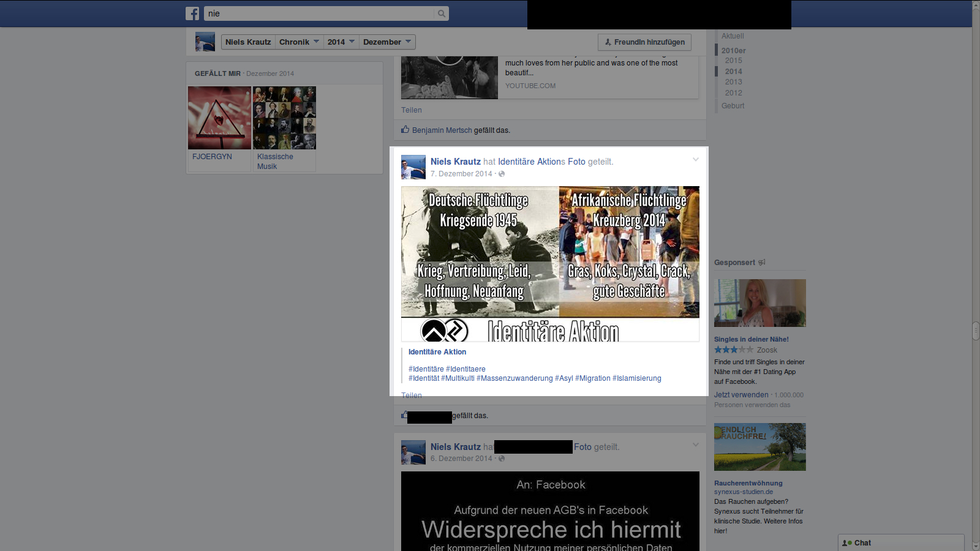Click the 6. Dezember 2014 timestamp
Screen dimensions: 980x551
pyautogui.click(x=461, y=459)
